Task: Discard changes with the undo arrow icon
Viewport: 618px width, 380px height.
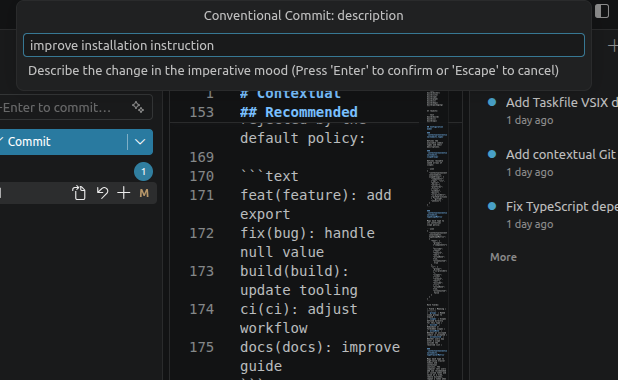Action: [102, 193]
